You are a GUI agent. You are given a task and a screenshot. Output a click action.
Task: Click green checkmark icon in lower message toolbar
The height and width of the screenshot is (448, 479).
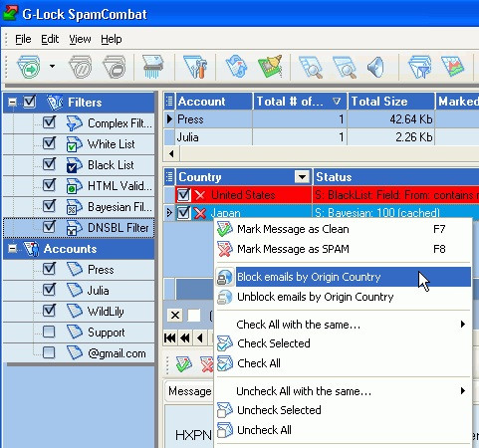[x=184, y=364]
